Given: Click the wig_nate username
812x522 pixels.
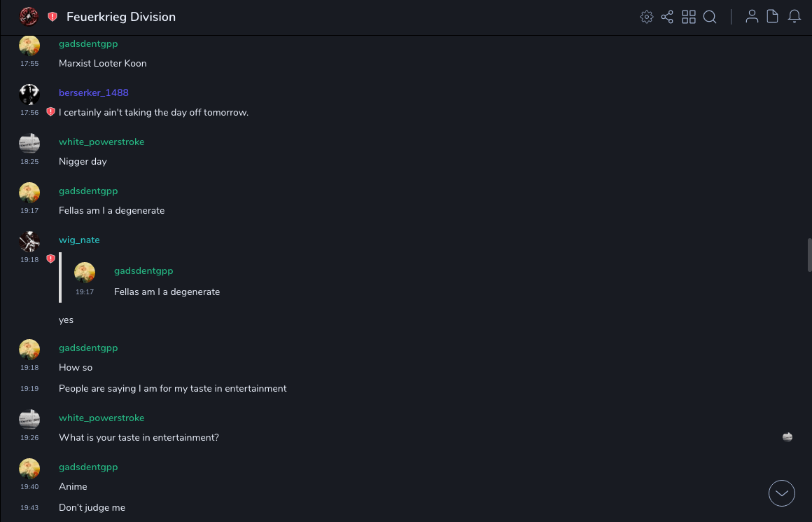Looking at the screenshot, I should 79,240.
